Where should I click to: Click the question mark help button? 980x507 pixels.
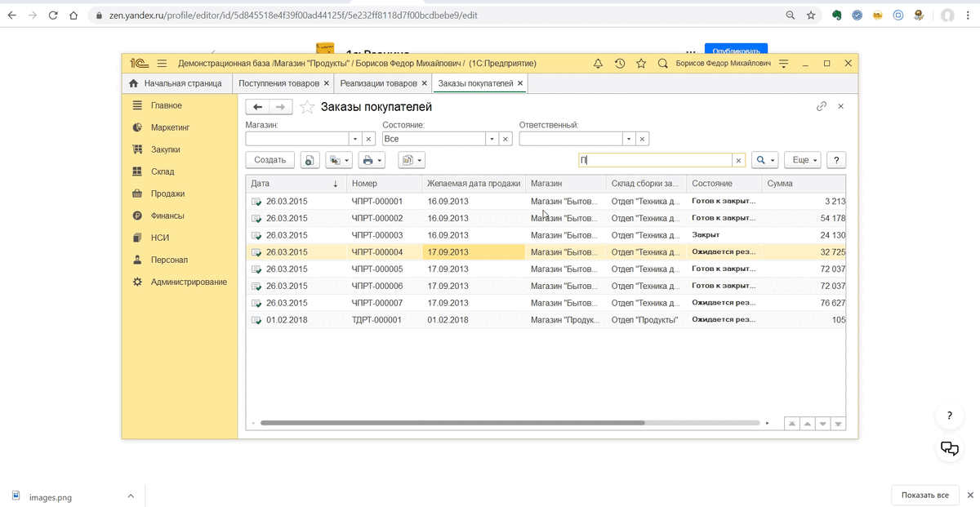(x=835, y=160)
